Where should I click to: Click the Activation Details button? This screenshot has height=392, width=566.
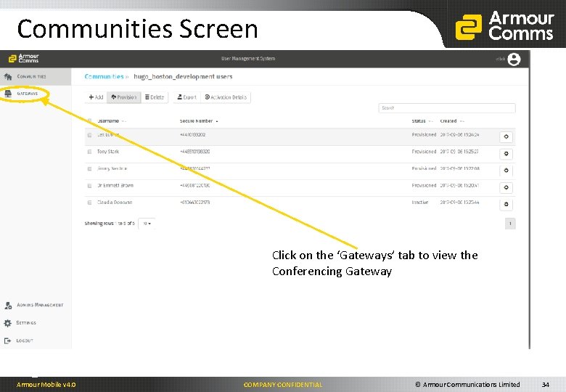click(x=226, y=97)
